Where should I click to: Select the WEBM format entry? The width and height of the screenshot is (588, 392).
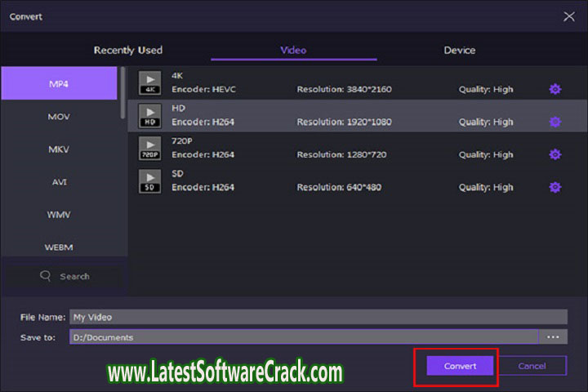(59, 246)
